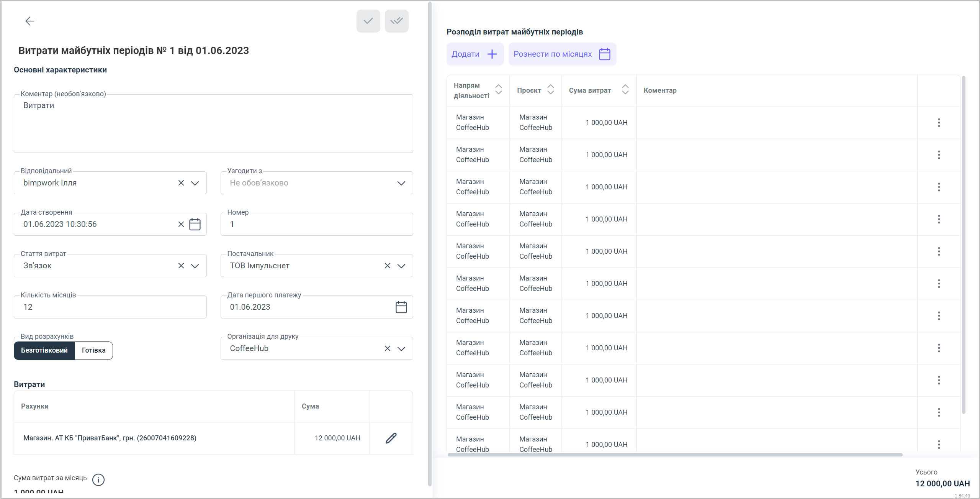The width and height of the screenshot is (980, 499).
Task: Click info icon near Сума витрат за місяць
Action: coord(98,479)
